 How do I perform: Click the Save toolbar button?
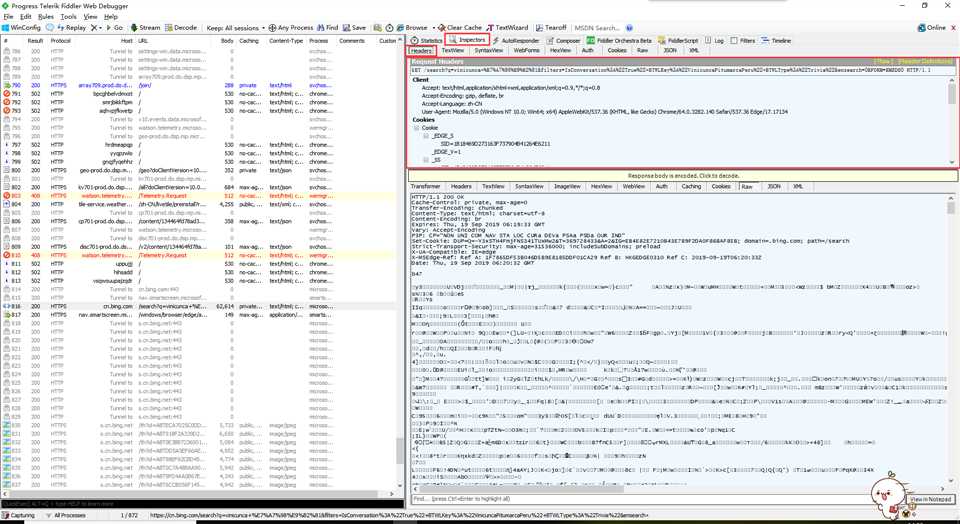point(354,28)
